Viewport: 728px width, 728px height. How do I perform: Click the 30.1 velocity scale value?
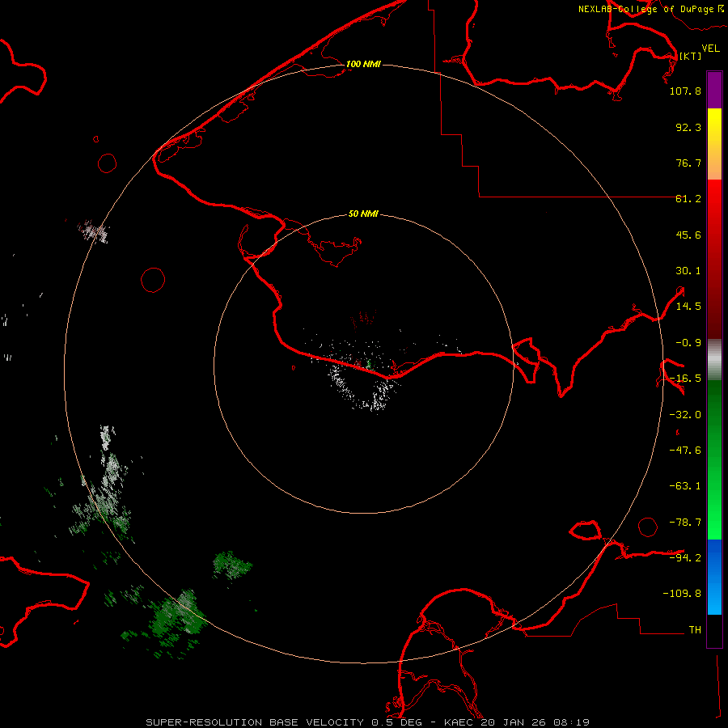688,271
